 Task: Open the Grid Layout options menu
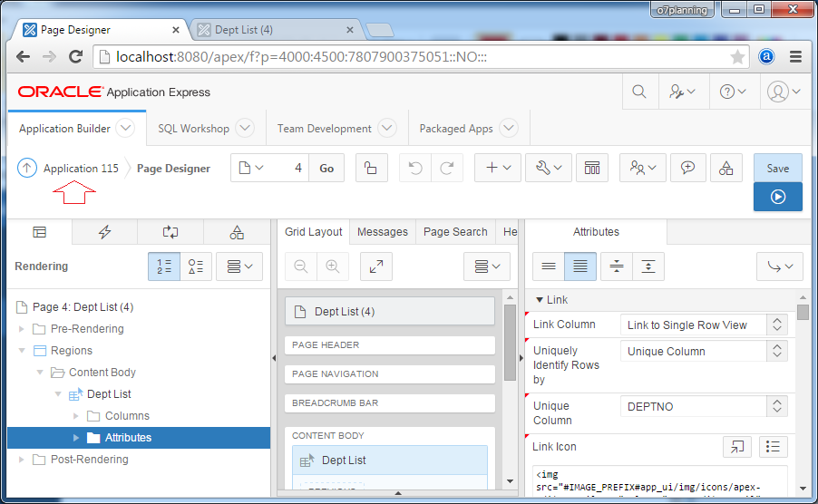click(487, 267)
